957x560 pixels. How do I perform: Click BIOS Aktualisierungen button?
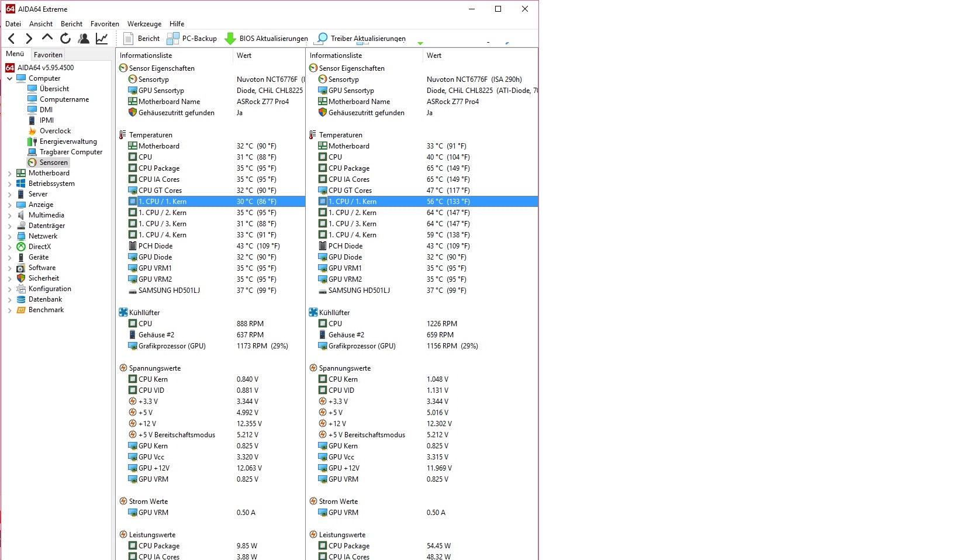pyautogui.click(x=266, y=39)
